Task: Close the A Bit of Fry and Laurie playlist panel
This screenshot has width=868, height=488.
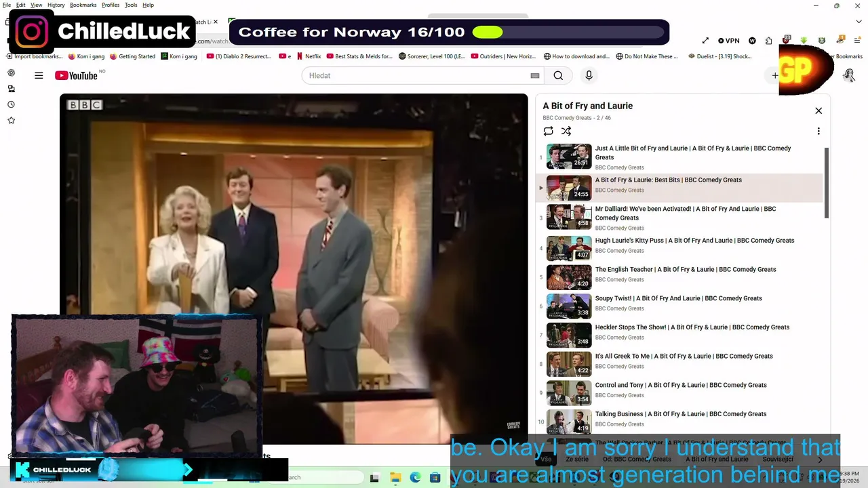Action: pyautogui.click(x=818, y=110)
